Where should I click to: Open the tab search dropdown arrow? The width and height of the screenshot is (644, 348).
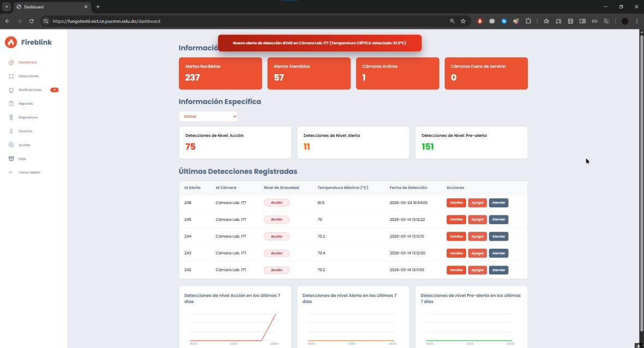[7, 7]
